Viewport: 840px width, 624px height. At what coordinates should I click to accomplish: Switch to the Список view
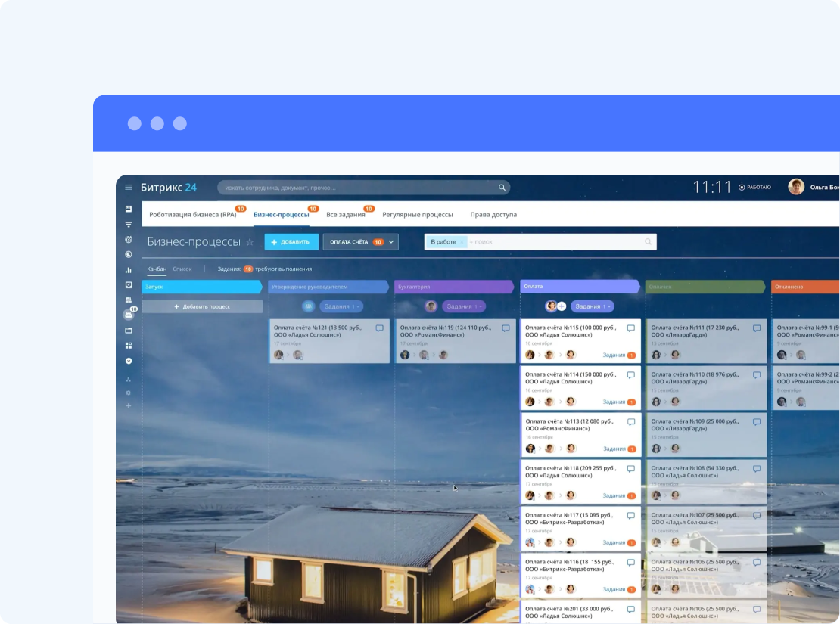coord(182,269)
